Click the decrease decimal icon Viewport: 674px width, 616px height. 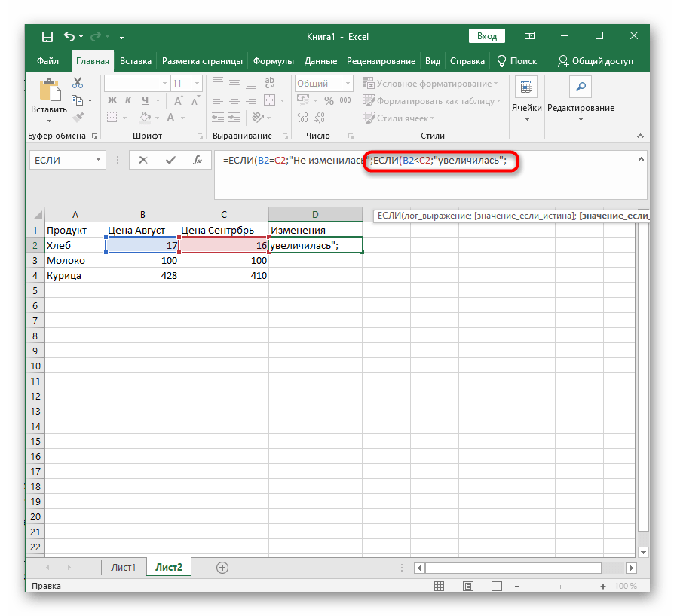tap(320, 118)
